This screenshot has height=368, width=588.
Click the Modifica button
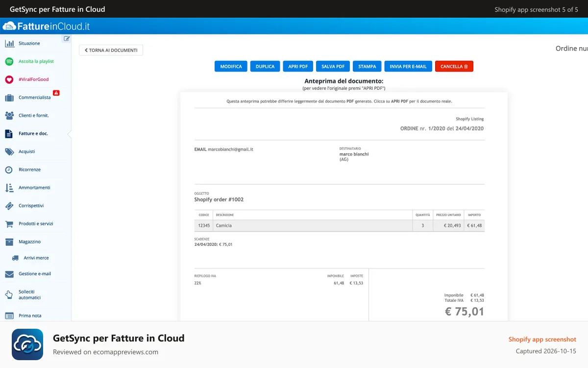(231, 66)
